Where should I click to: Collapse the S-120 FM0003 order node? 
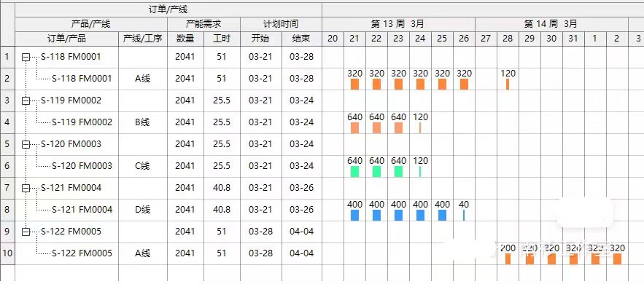(26, 144)
